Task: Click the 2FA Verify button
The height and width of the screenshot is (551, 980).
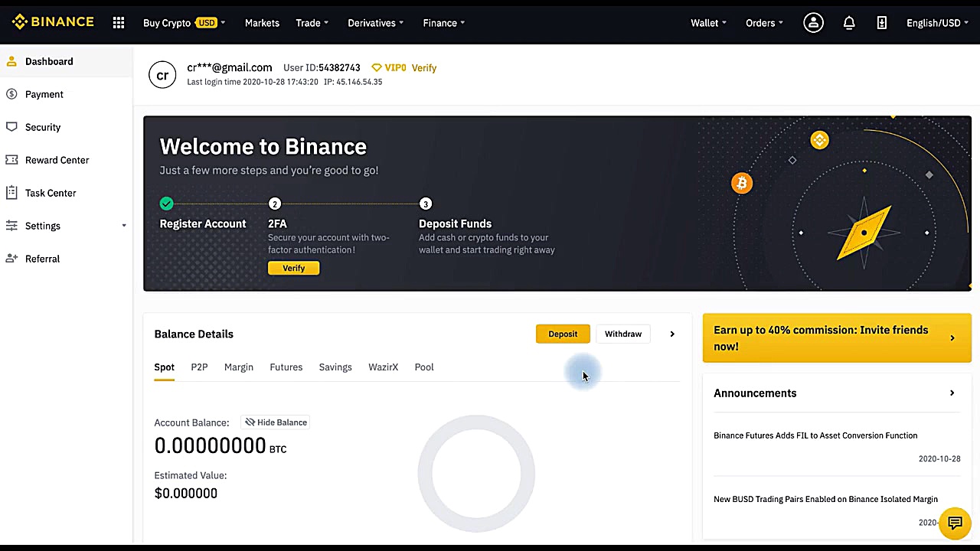Action: (x=293, y=269)
